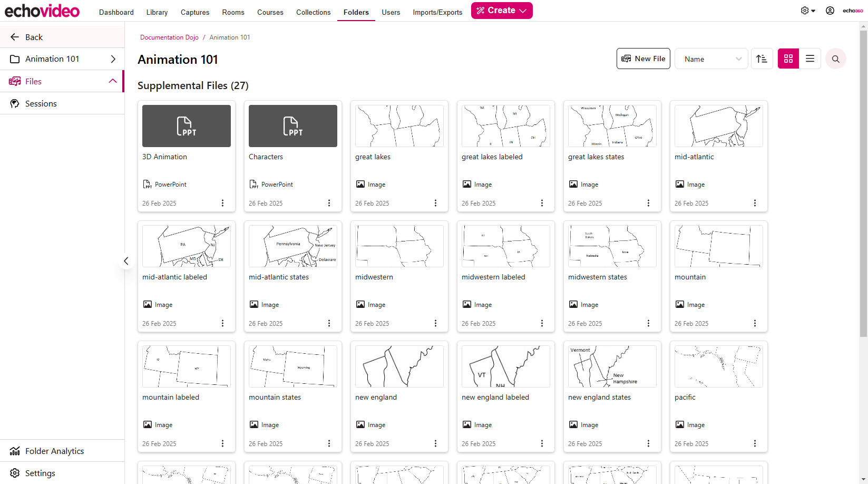Expand the Animation 101 folder chevron
This screenshot has width=868, height=484.
tap(113, 59)
